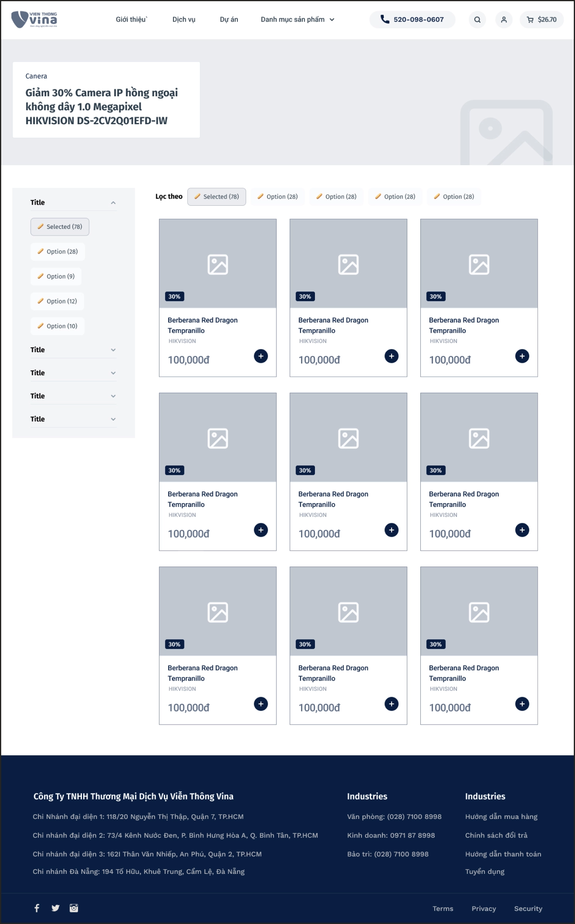The image size is (575, 924).
Task: Toggle the sidebar Option (28) filter
Action: [58, 251]
